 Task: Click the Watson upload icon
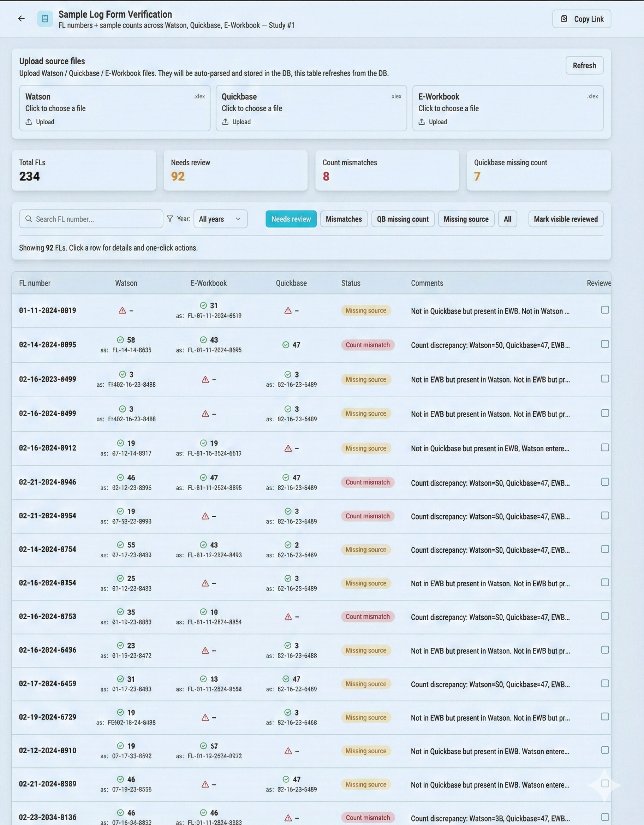click(x=29, y=121)
